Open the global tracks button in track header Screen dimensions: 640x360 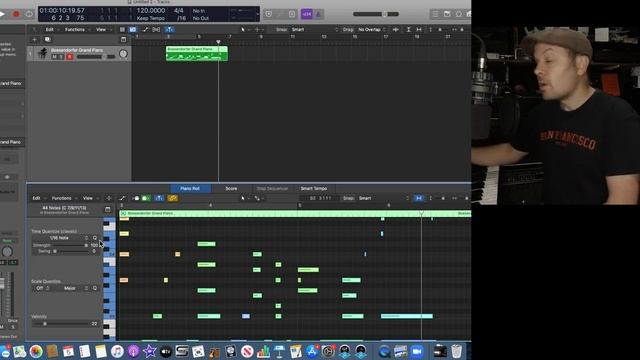123,40
